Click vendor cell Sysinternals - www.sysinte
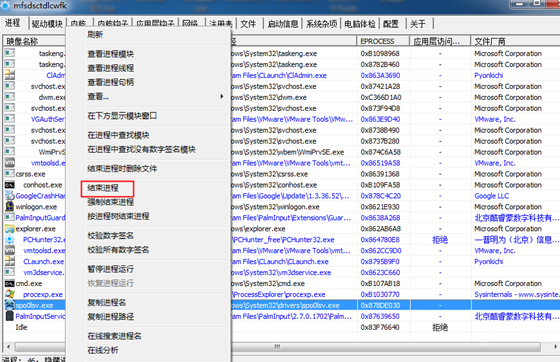The height and width of the screenshot is (362, 560). (516, 294)
